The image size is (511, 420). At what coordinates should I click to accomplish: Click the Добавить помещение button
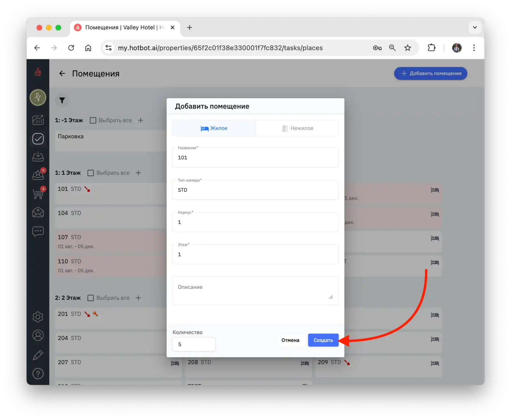tap(431, 74)
